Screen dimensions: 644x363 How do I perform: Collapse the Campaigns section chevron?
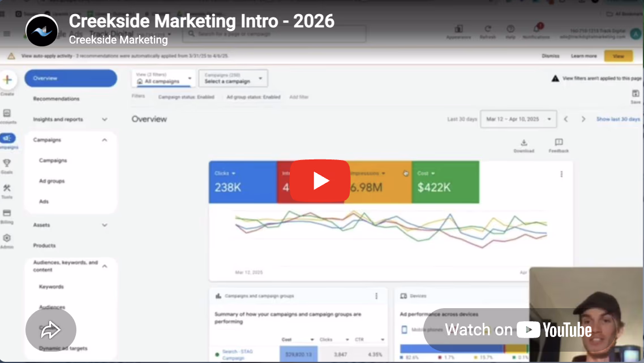(x=105, y=140)
